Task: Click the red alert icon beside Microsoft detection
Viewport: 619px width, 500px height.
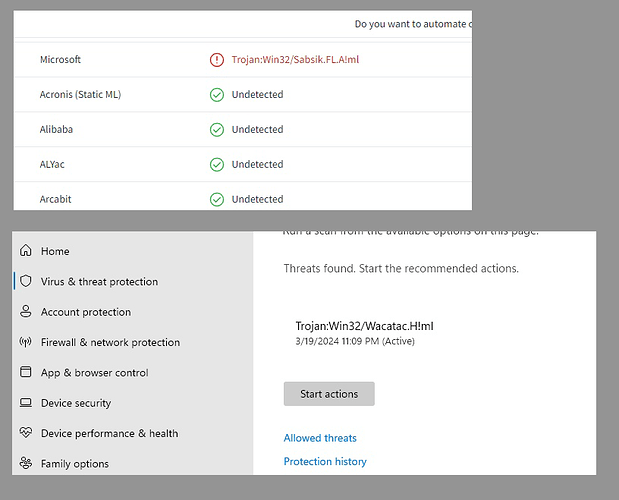Action: (217, 60)
